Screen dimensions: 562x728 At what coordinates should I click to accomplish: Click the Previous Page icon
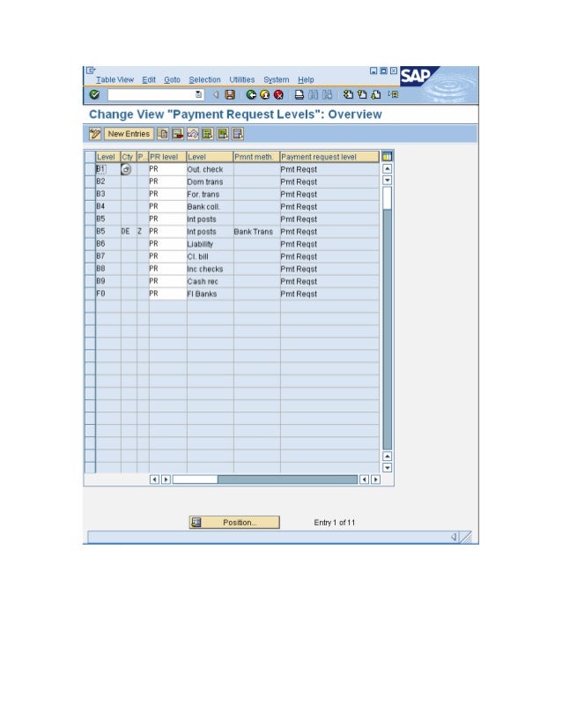tap(362, 94)
